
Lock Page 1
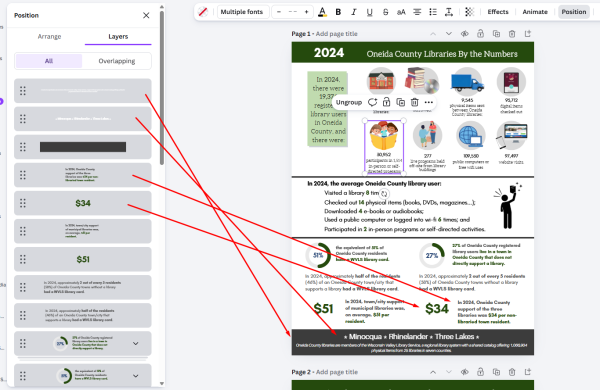(x=480, y=34)
